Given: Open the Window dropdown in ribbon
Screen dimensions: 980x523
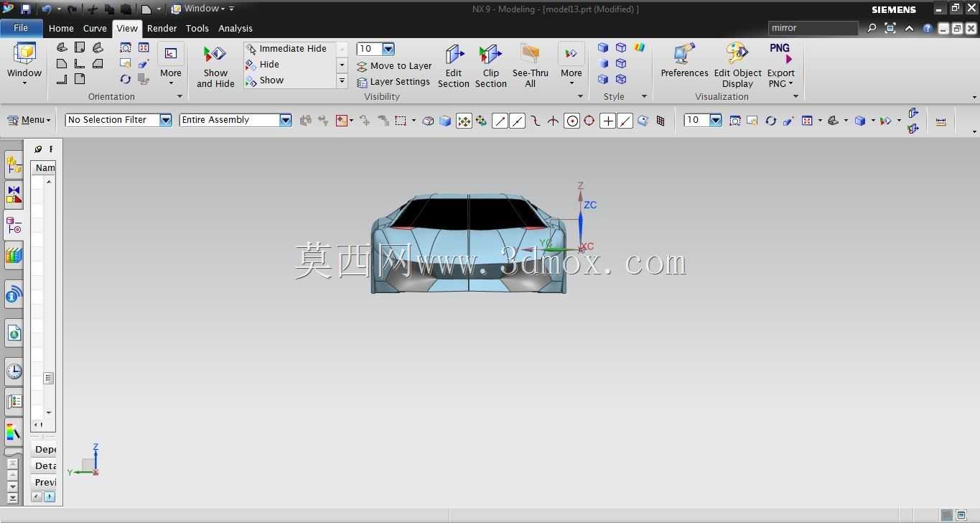Looking at the screenshot, I should pyautogui.click(x=24, y=63).
